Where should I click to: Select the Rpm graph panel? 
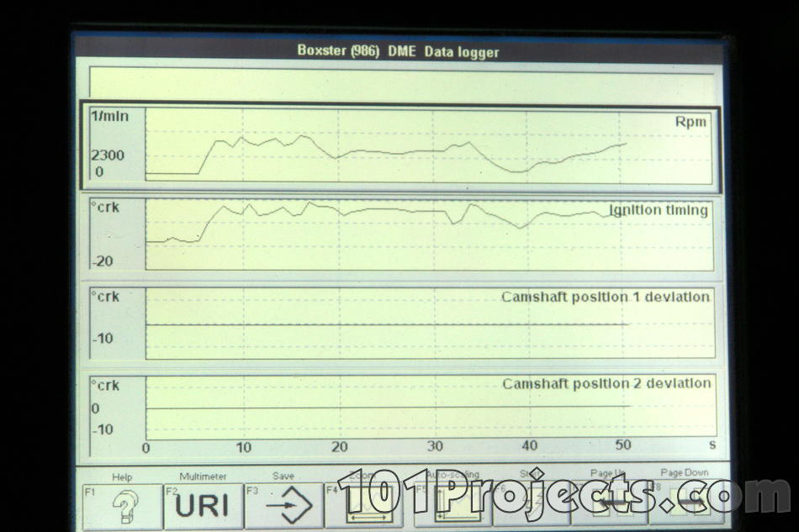[x=400, y=146]
